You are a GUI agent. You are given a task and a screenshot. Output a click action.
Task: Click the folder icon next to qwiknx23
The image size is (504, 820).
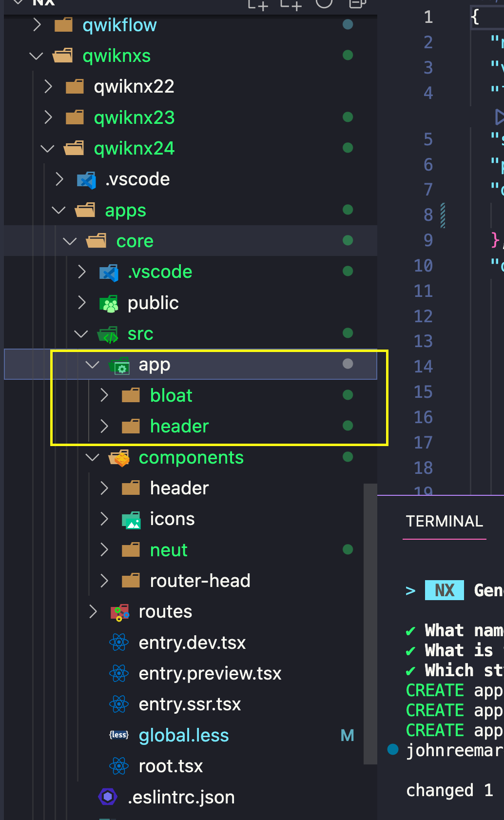(x=75, y=117)
